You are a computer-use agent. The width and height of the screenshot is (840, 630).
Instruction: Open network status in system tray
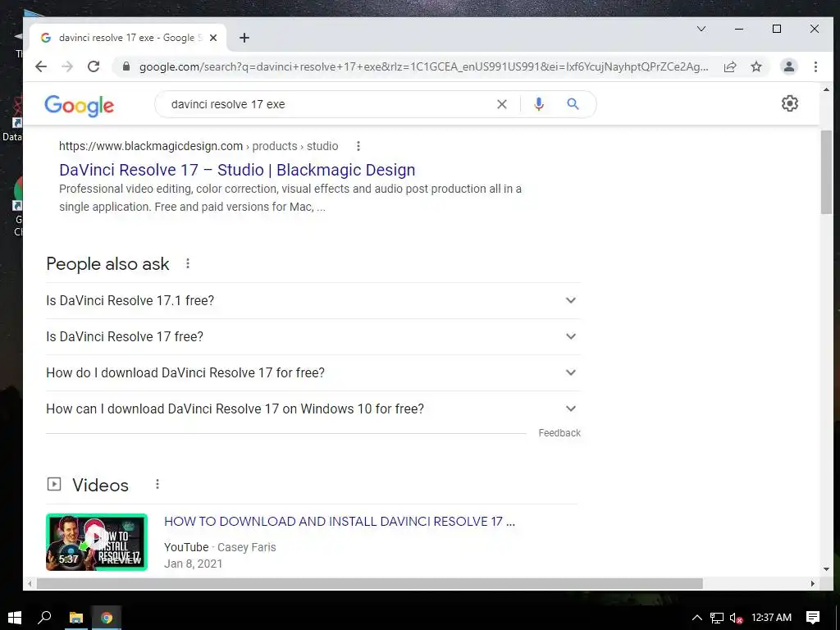tap(716, 618)
